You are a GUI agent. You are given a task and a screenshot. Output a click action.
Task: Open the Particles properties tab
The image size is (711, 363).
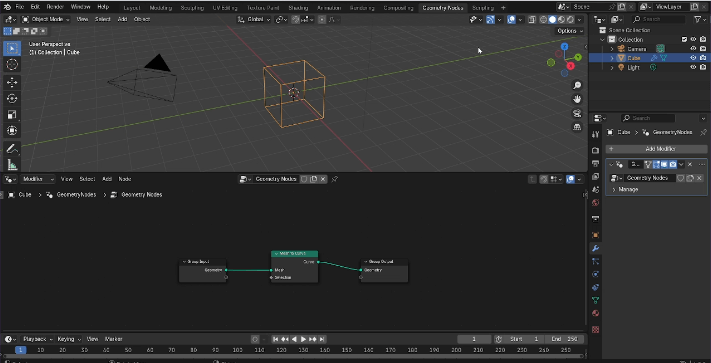coord(595,261)
